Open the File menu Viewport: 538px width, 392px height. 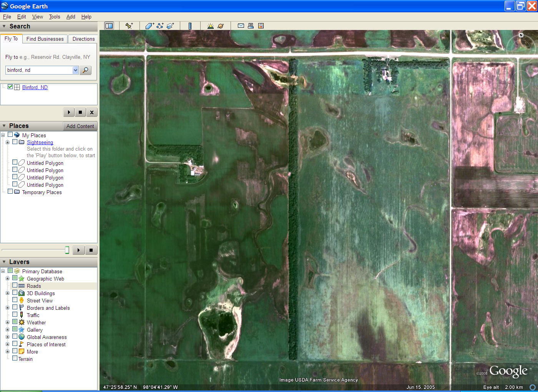tap(7, 17)
